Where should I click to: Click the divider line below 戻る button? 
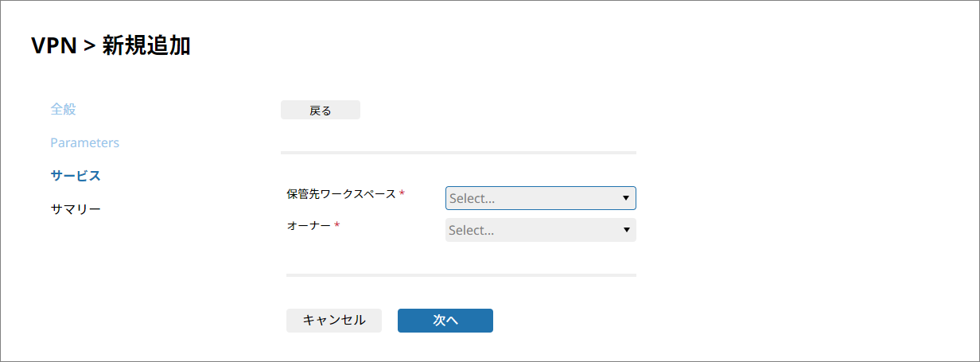tap(458, 152)
